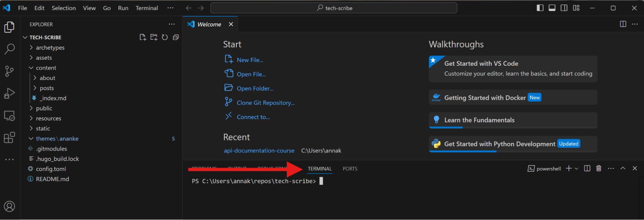Screen dimensions: 644x220
Task: Refresh the explorer tree
Action: pos(165,37)
